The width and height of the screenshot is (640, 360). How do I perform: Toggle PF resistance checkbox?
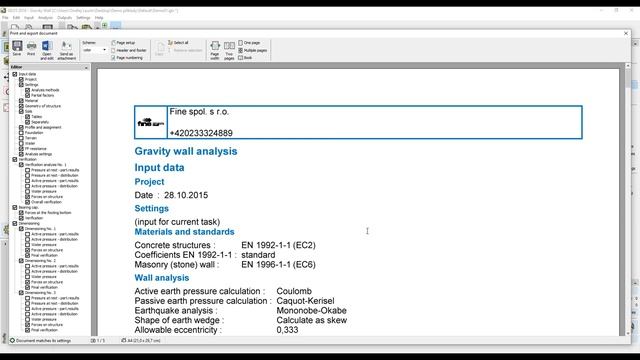21,149
